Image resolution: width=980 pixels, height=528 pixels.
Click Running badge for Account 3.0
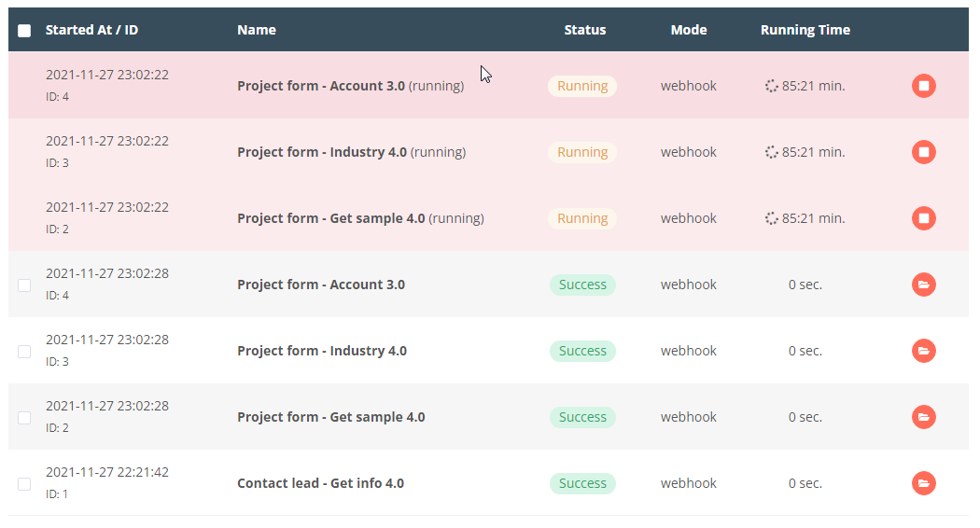pos(582,86)
